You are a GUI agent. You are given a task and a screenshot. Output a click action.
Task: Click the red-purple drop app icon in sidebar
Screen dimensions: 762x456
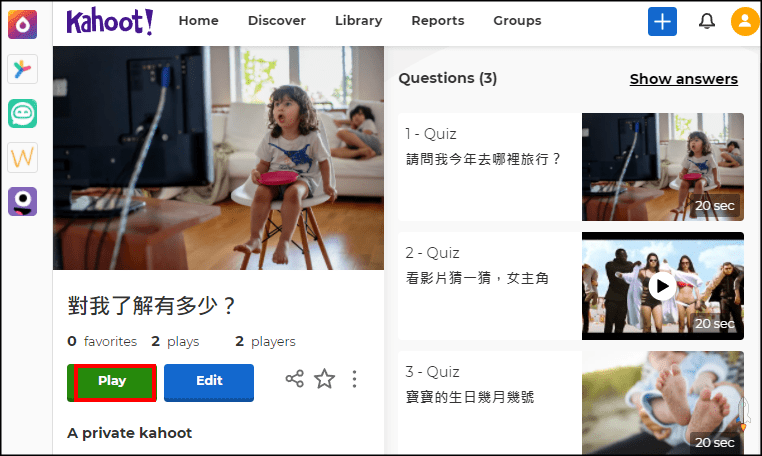click(23, 24)
